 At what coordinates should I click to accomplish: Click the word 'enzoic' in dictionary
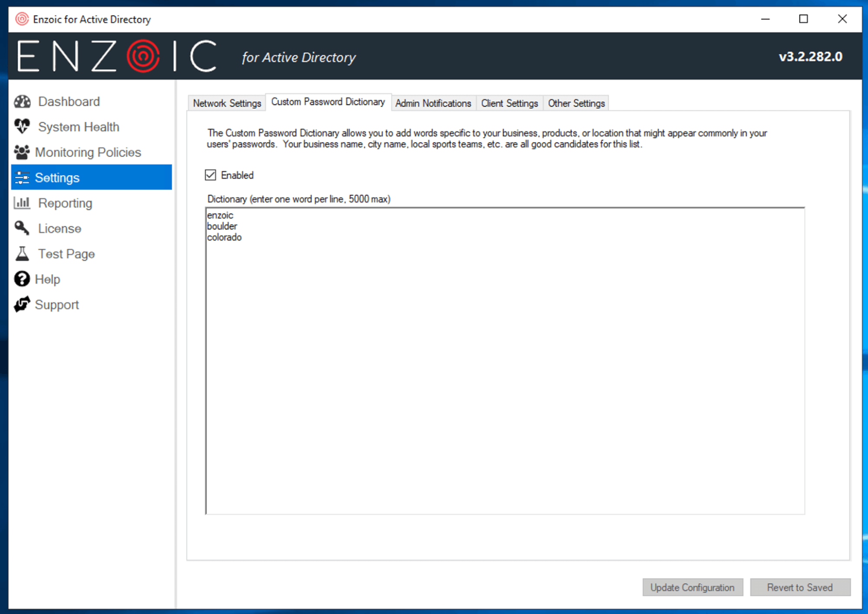(220, 215)
